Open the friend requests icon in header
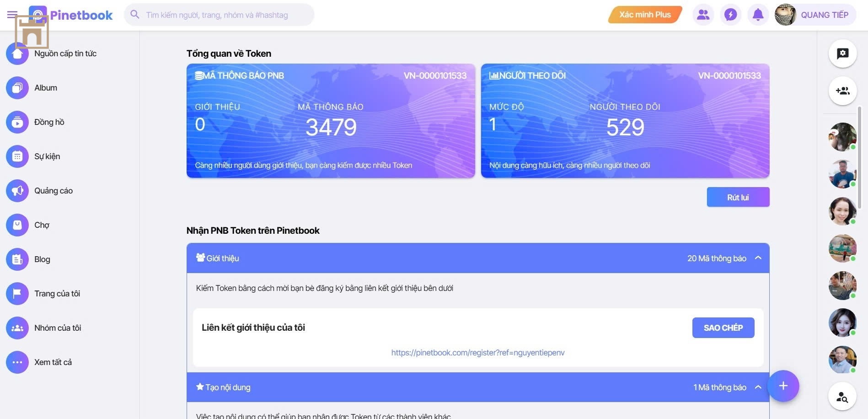 703,15
